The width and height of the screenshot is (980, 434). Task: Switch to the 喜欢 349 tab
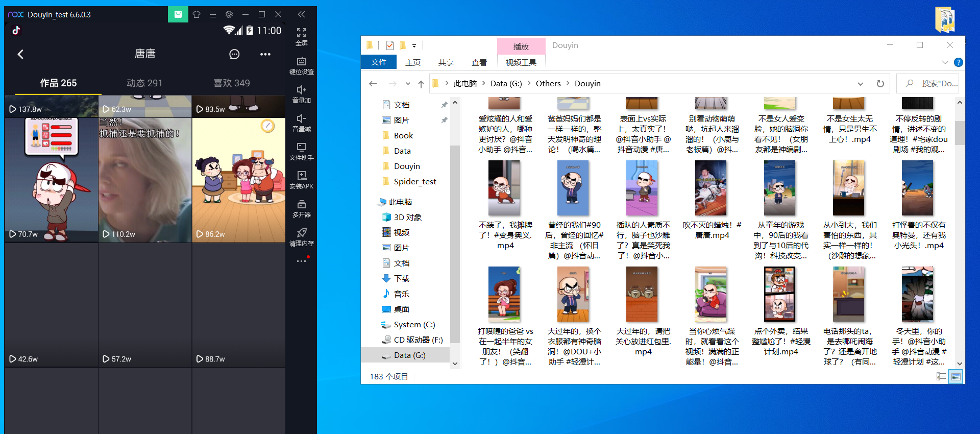coord(232,83)
